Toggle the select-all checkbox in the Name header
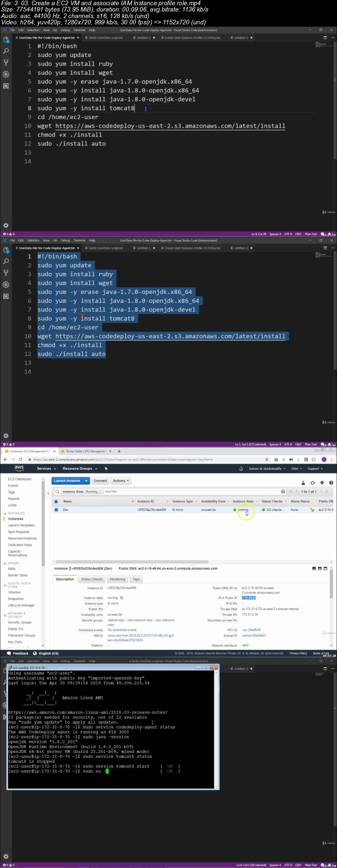 point(56,501)
